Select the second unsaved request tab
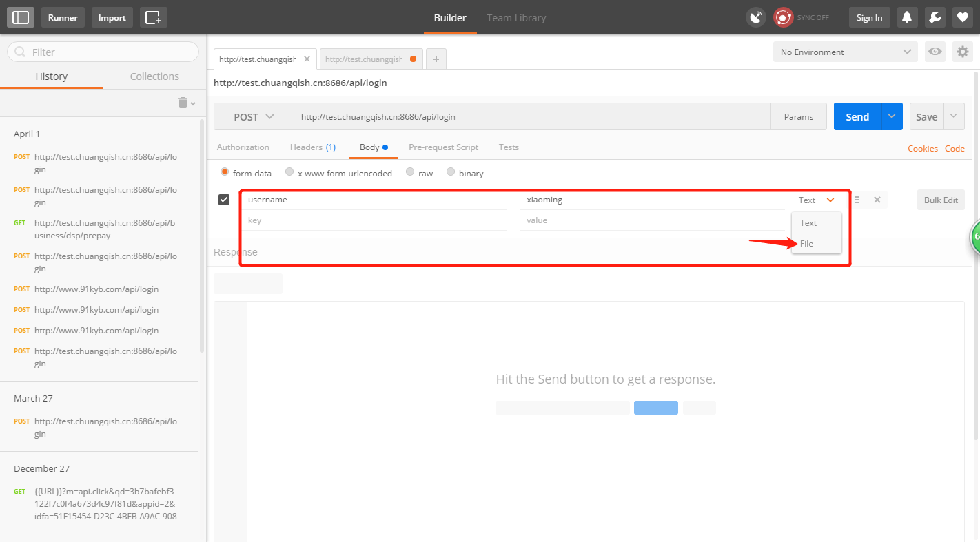 point(371,59)
